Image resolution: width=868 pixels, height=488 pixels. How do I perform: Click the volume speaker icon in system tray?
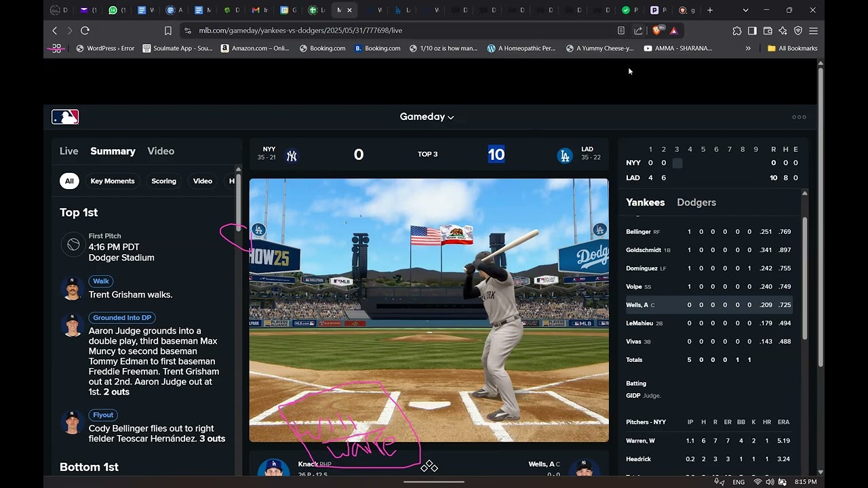pos(770,482)
